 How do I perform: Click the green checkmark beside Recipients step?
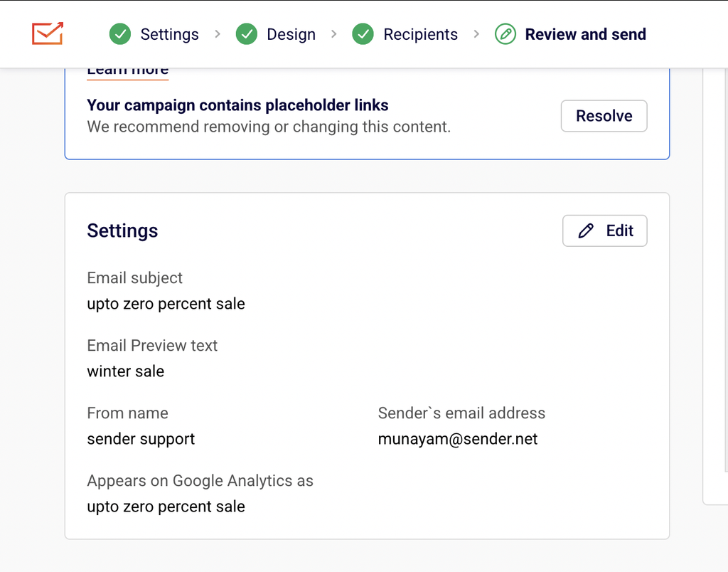363,34
